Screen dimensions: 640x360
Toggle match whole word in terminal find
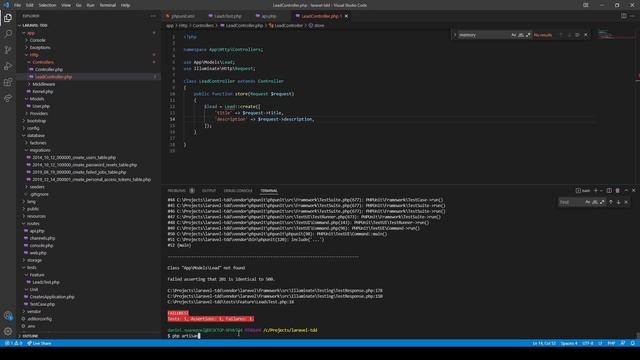coord(595,202)
